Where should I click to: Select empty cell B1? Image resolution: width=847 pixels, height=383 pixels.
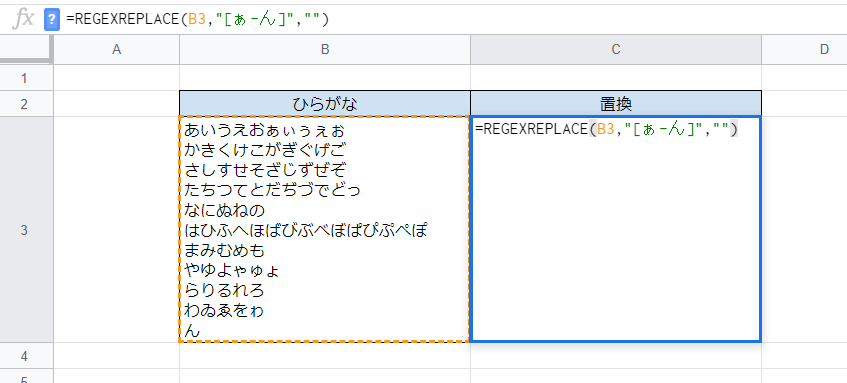(325, 78)
